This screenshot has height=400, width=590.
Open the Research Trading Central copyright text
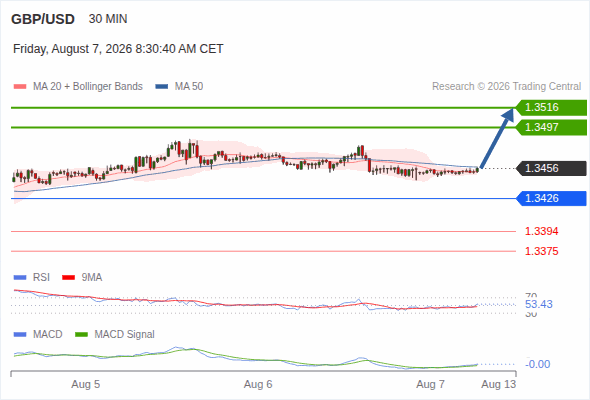[506, 87]
